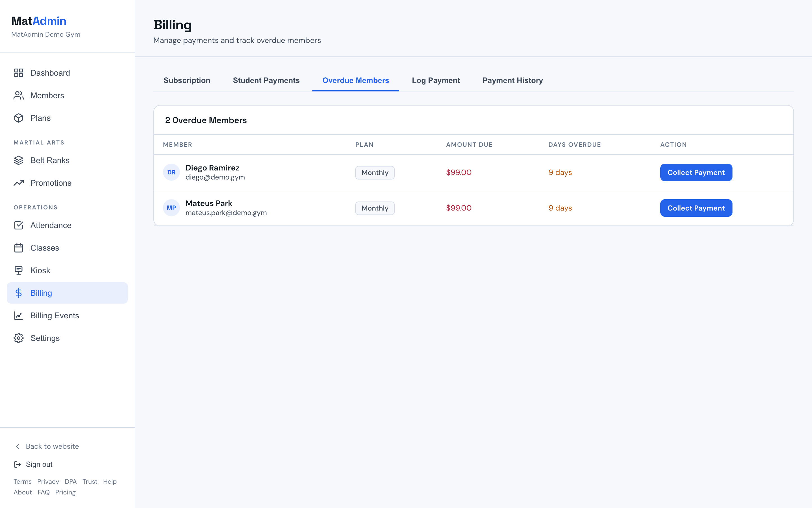The height and width of the screenshot is (508, 812).
Task: Click the Monthly plan badge for Mateus Park
Action: [375, 208]
